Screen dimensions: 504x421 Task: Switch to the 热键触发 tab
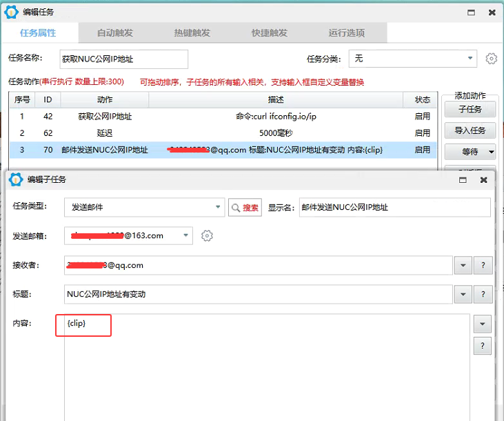[x=192, y=32]
